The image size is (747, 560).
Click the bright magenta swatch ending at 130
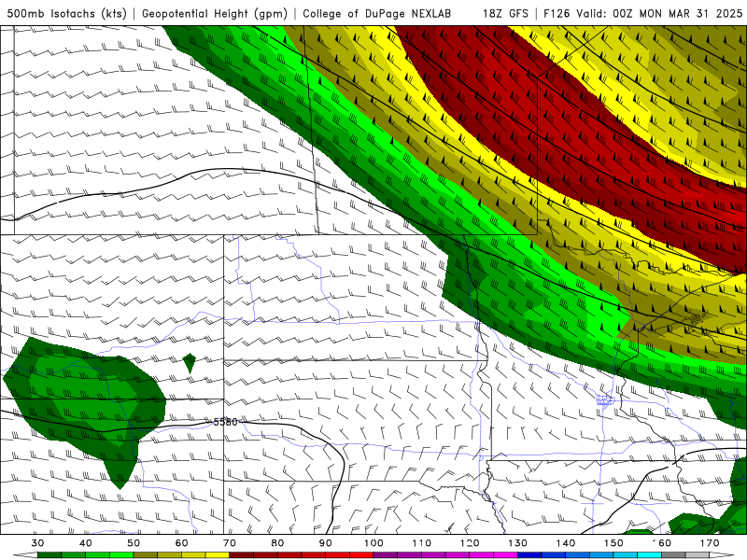(x=506, y=555)
